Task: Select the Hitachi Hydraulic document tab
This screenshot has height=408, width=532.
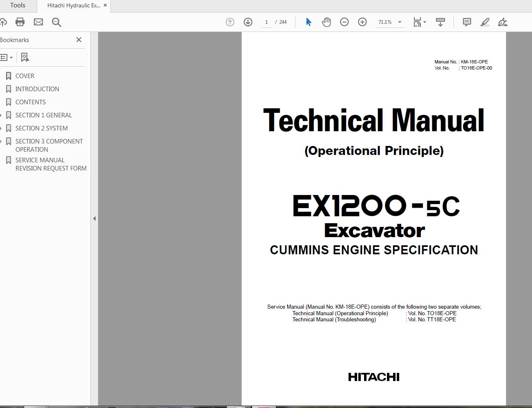Action: pyautogui.click(x=73, y=5)
